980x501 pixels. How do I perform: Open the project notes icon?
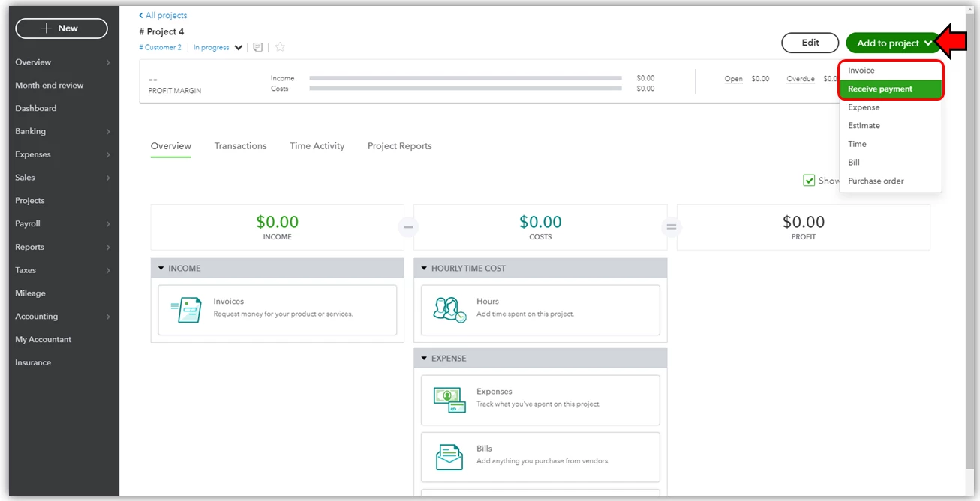(x=258, y=47)
